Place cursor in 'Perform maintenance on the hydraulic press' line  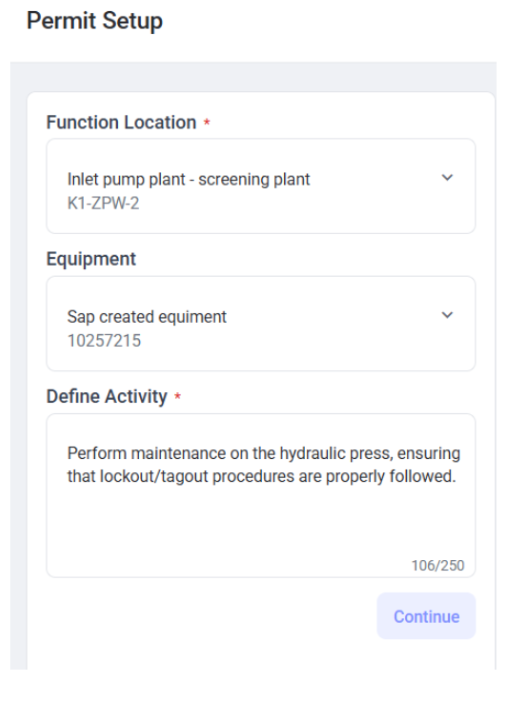tap(263, 453)
